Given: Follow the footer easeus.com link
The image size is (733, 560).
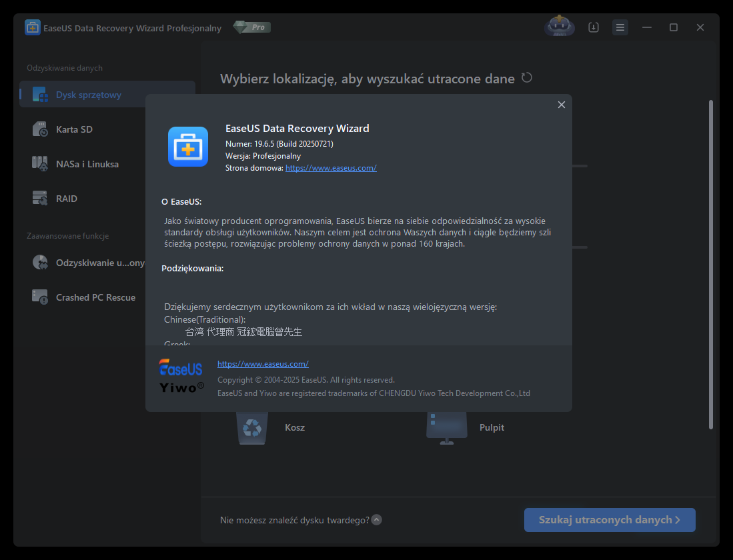Looking at the screenshot, I should [x=263, y=364].
